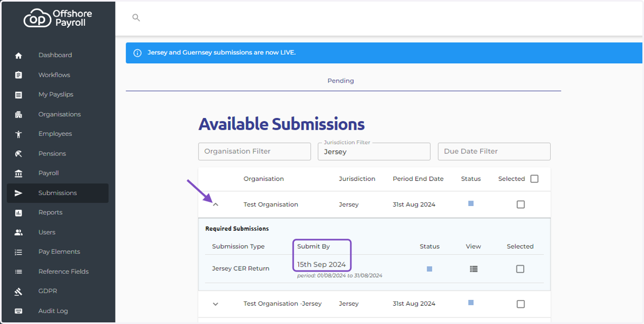Viewport: 644px width, 324px height.
Task: Go to the Users page
Action: click(x=57, y=232)
